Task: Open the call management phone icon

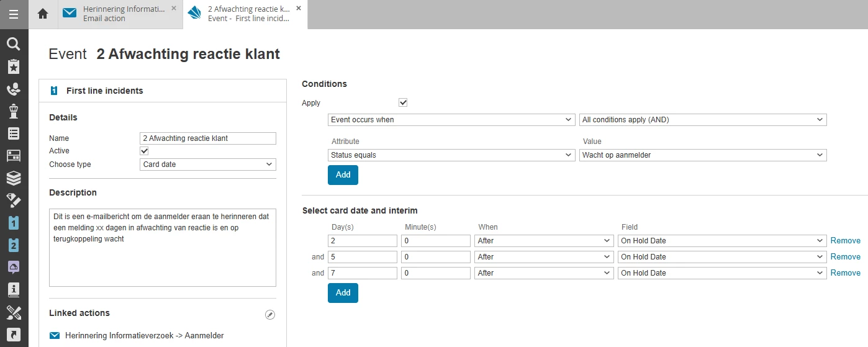Action: coord(14,89)
